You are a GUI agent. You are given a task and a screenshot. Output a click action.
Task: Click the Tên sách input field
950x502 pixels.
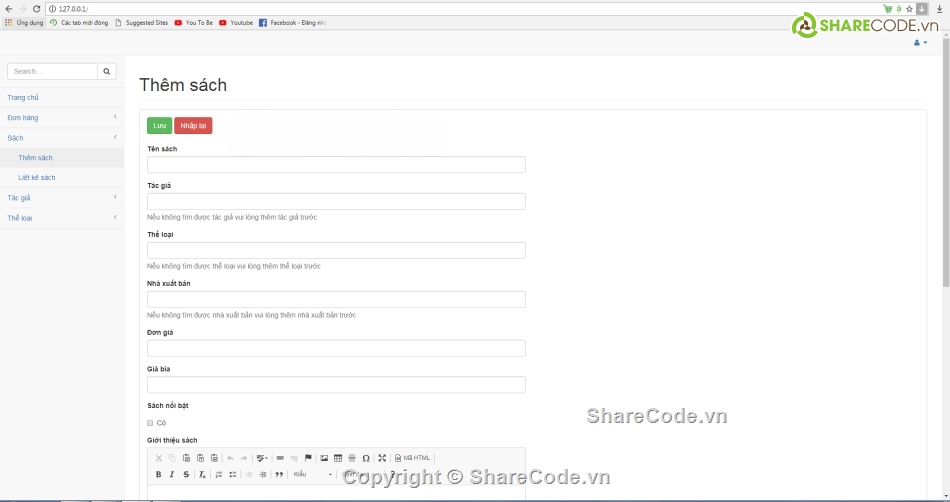(336, 165)
